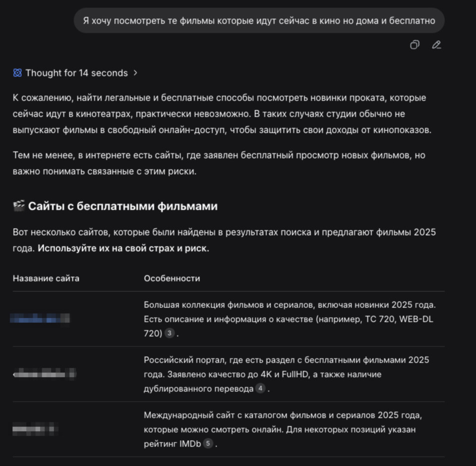This screenshot has width=476, height=466.
Task: Click the description mentioning рейтинг IMDb
Action: point(283,429)
